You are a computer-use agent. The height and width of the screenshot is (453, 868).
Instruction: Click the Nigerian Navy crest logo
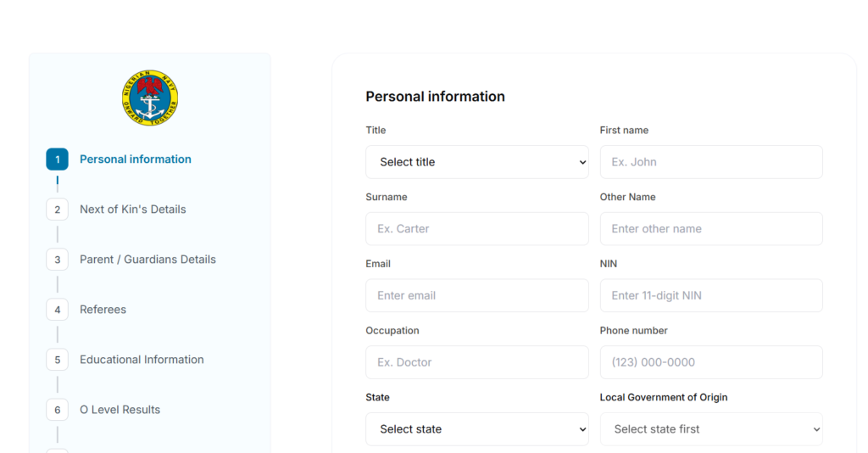coord(150,98)
